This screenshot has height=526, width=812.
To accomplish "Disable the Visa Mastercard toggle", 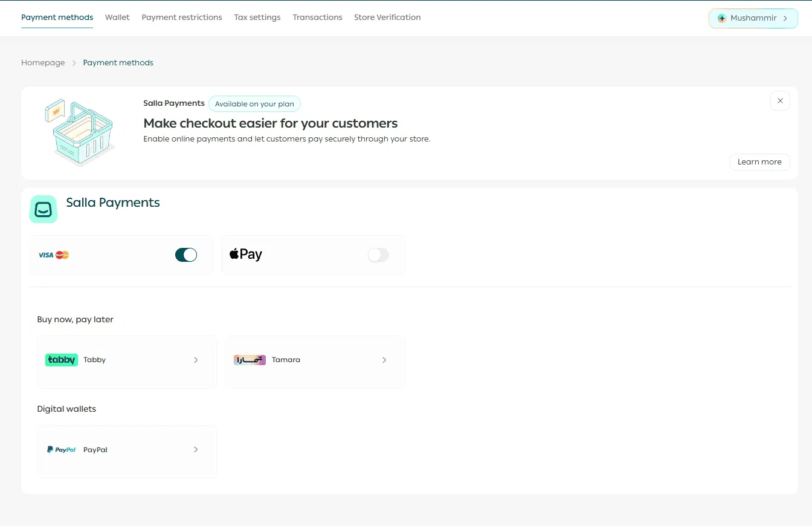I will [x=186, y=255].
